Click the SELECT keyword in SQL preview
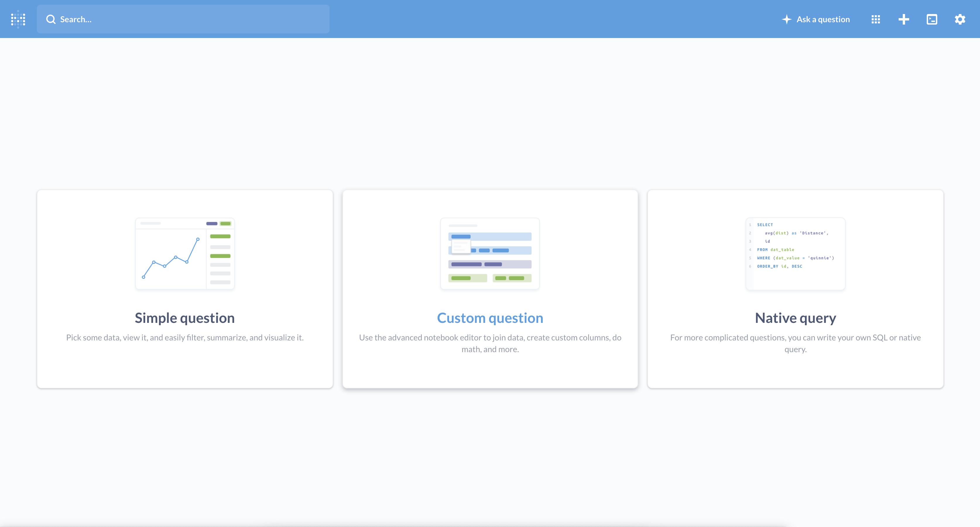980x527 pixels. point(765,225)
